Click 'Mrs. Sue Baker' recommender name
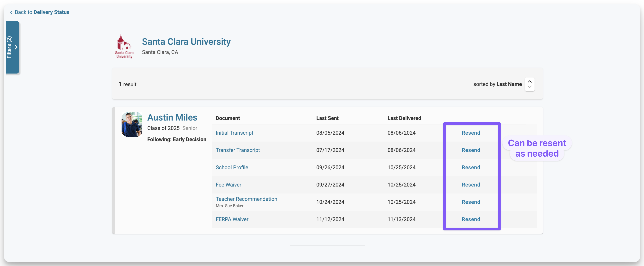This screenshot has width=644, height=266. tap(230, 206)
